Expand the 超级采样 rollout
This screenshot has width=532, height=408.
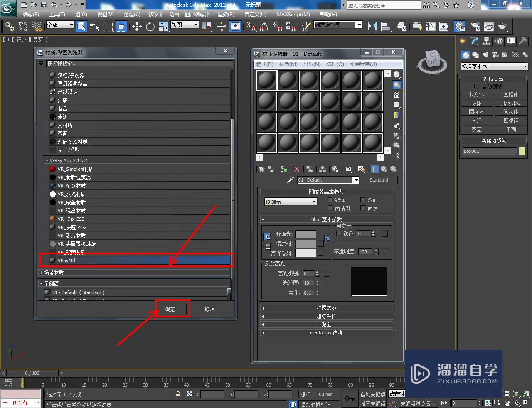[326, 316]
